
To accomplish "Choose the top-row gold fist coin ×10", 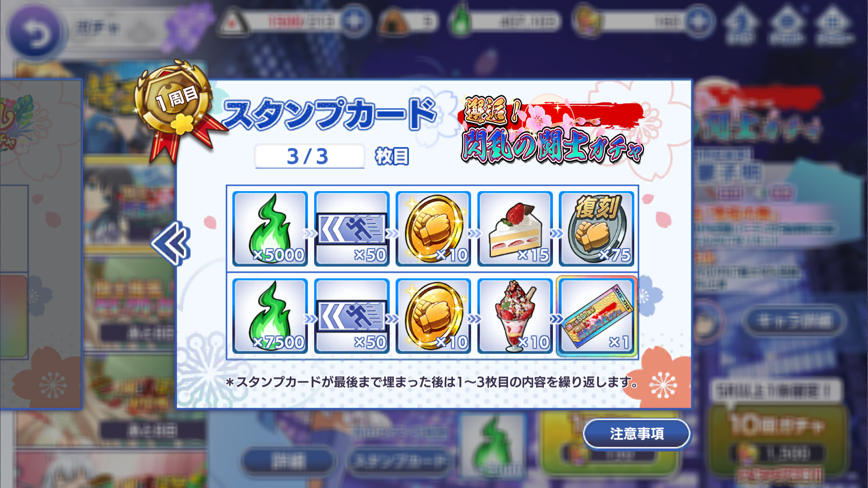I will (433, 229).
